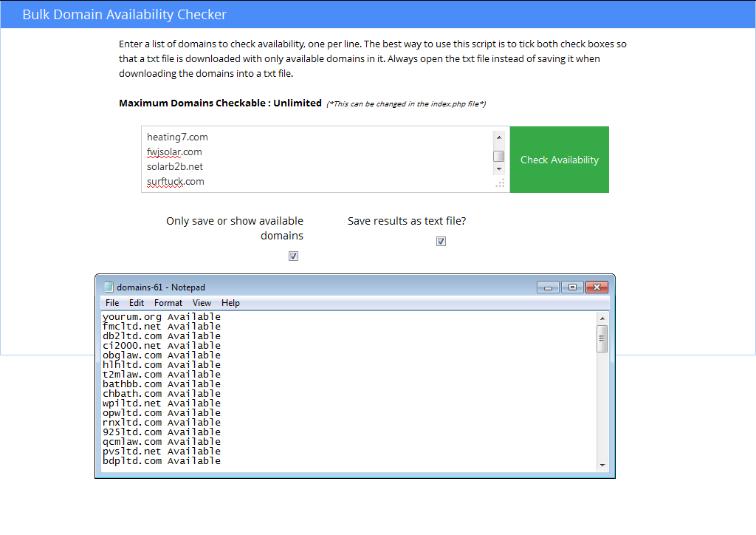Click the textarea resize grip handle
756x535 pixels.
coord(501,183)
